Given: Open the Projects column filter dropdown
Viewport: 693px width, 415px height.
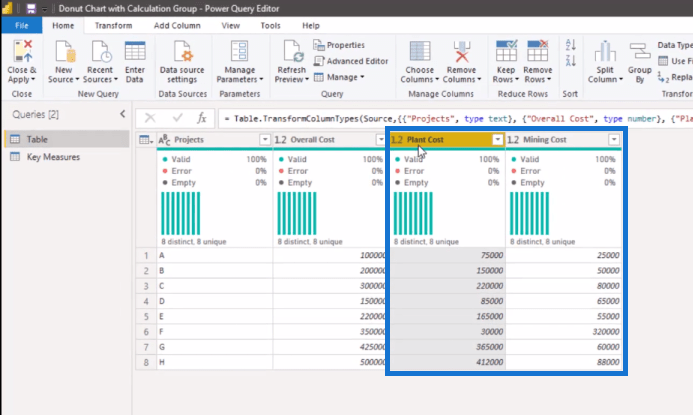Looking at the screenshot, I should point(265,140).
